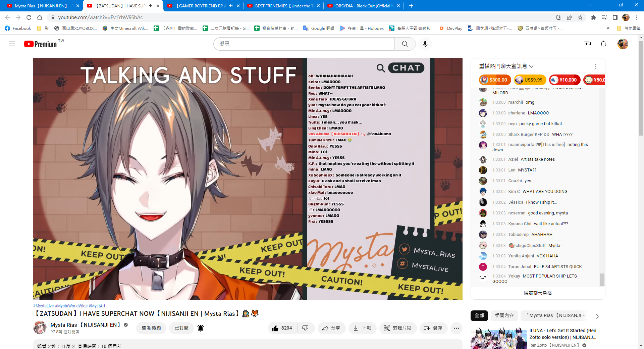This screenshot has width=644, height=349.
Task: Open the tab search chevron dropdown
Action: coord(590,5)
